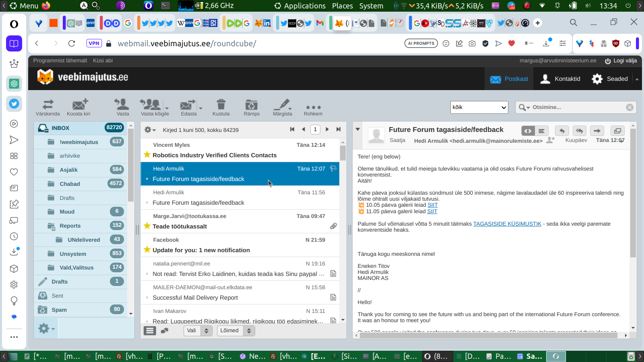Click Küsi abi help link
644x362 pixels.
click(103, 61)
